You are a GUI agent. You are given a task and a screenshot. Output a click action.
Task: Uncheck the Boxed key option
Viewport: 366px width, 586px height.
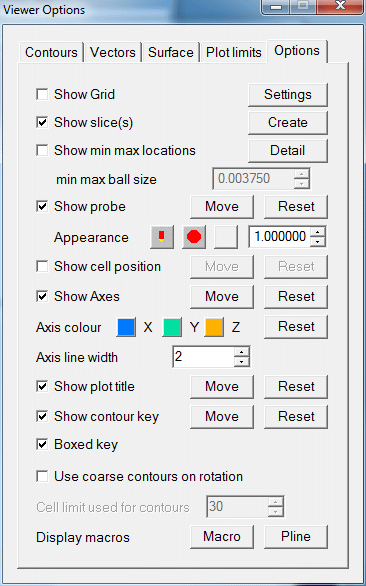click(x=42, y=444)
